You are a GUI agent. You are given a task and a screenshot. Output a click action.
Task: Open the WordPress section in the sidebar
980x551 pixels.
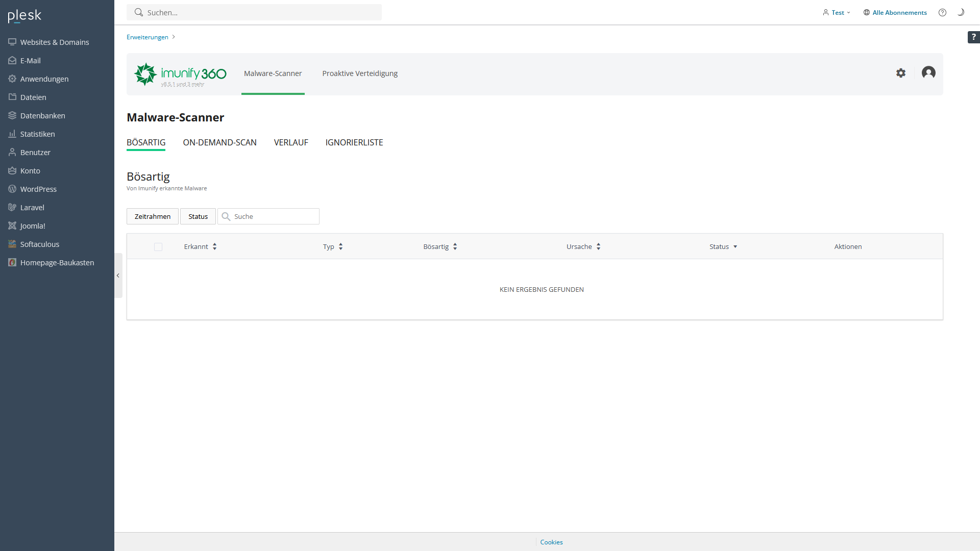(x=38, y=189)
